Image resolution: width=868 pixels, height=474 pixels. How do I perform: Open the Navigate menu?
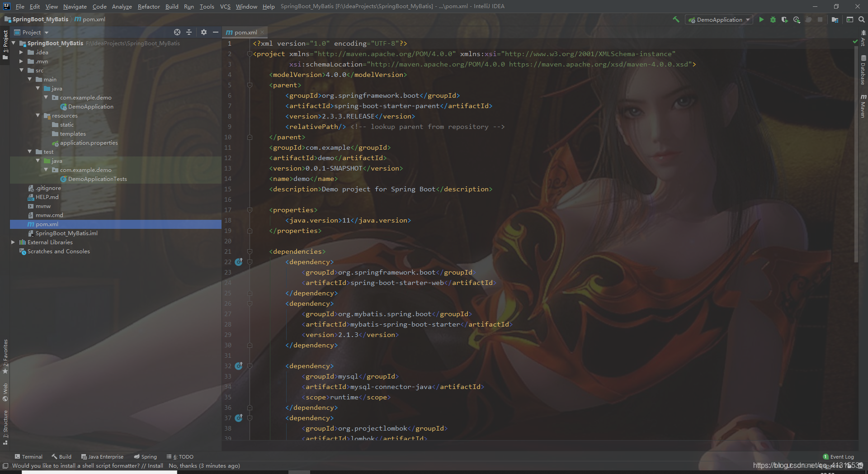click(x=75, y=6)
